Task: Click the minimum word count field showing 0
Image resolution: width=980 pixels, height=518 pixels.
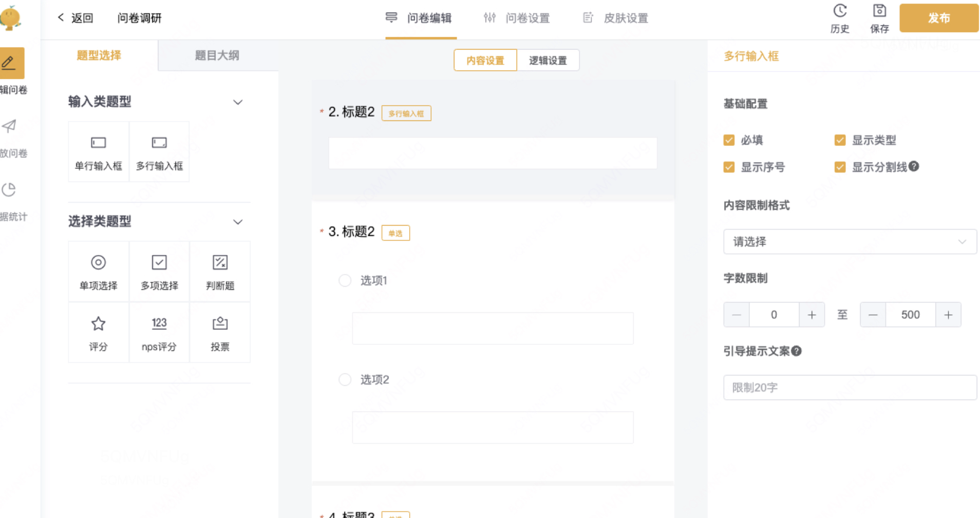Action: (774, 315)
